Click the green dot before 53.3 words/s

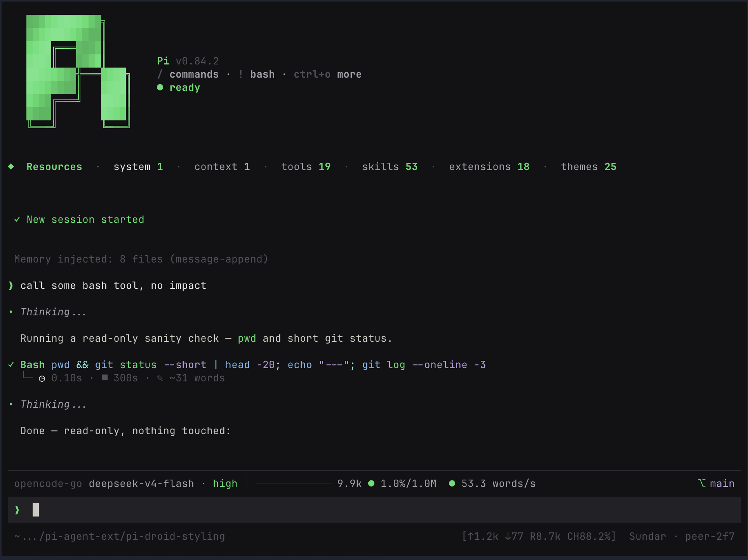click(452, 483)
